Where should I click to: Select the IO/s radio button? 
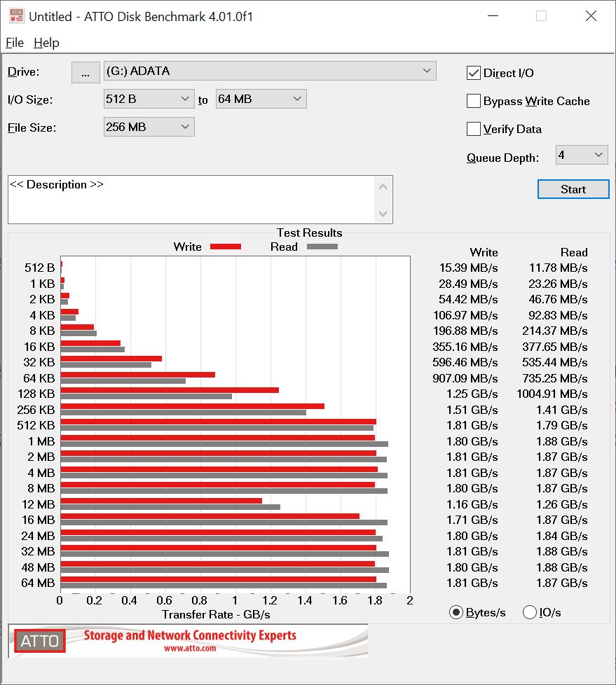[529, 612]
